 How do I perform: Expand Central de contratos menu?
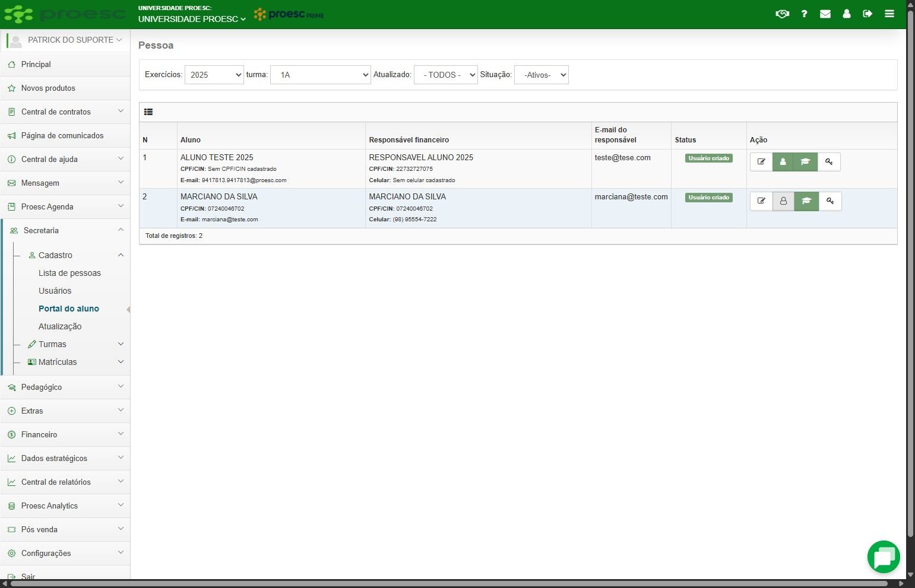click(x=65, y=112)
